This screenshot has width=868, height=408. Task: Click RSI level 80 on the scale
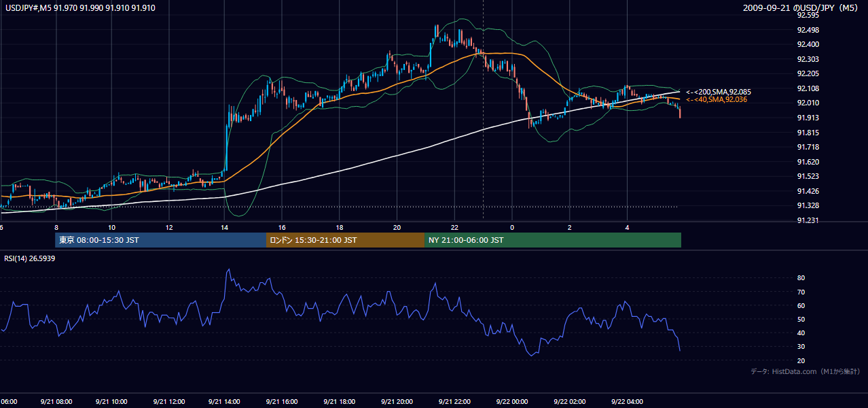(801, 278)
